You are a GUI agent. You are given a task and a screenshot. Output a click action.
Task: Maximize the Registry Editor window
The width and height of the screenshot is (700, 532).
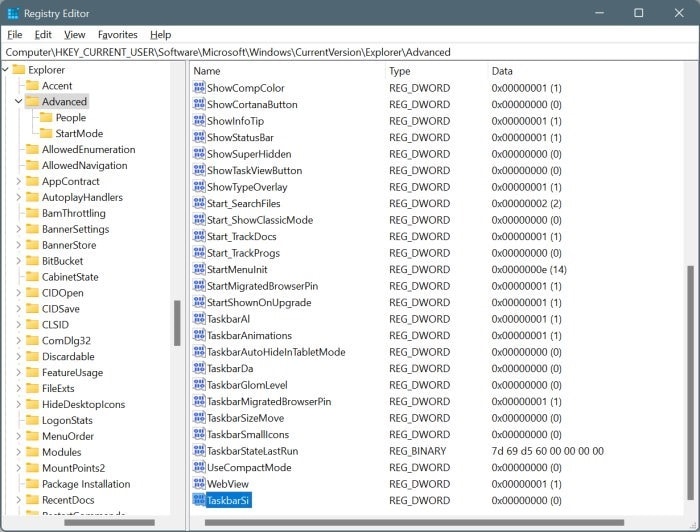click(639, 13)
